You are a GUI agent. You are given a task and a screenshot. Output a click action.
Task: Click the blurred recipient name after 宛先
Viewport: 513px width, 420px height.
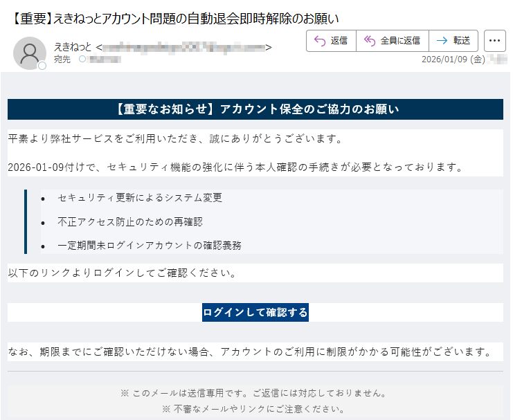point(105,60)
